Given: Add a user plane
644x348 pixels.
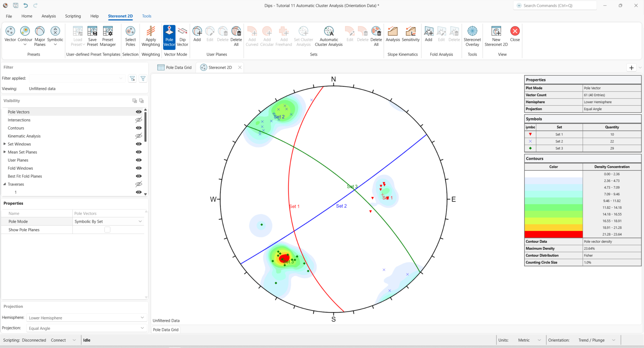Looking at the screenshot, I should 197,34.
